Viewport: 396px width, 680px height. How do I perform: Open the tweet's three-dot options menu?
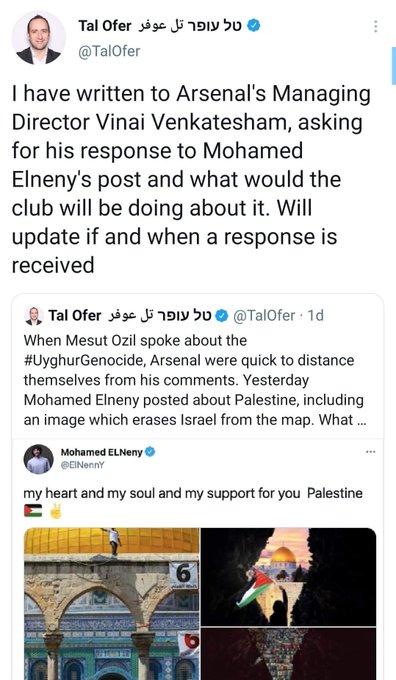(x=376, y=26)
